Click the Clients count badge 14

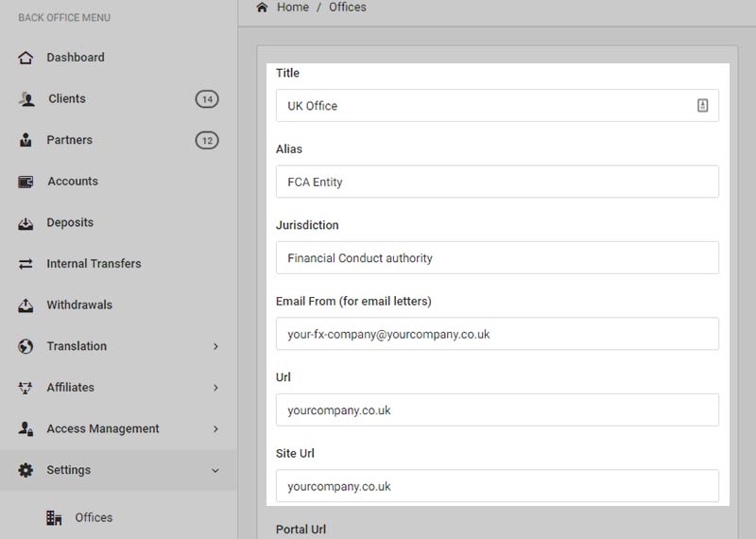[x=207, y=99]
